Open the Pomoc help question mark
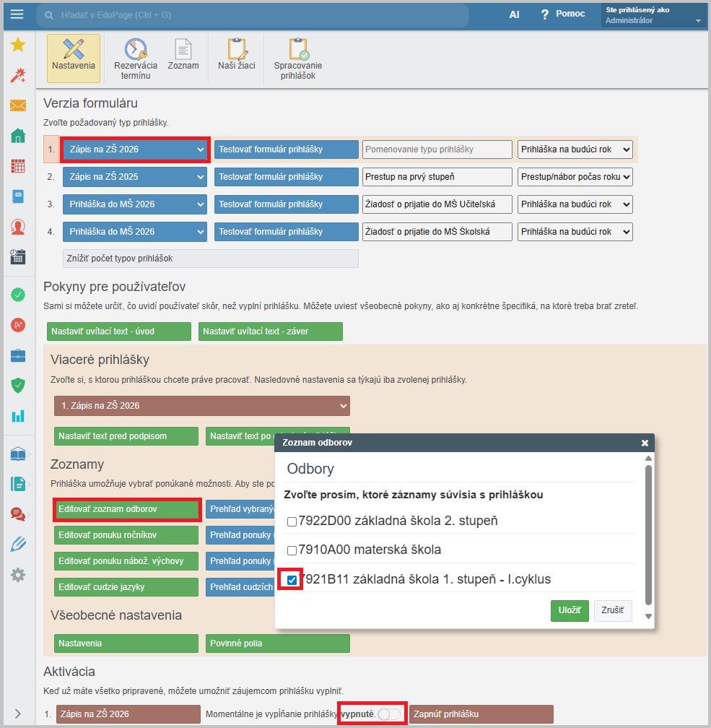Image resolution: width=711 pixels, height=728 pixels. (x=545, y=14)
